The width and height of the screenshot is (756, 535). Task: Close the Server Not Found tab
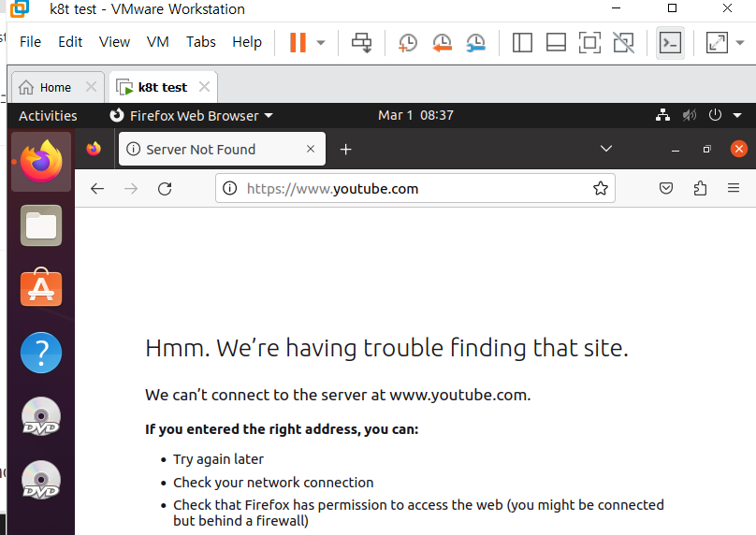311,149
